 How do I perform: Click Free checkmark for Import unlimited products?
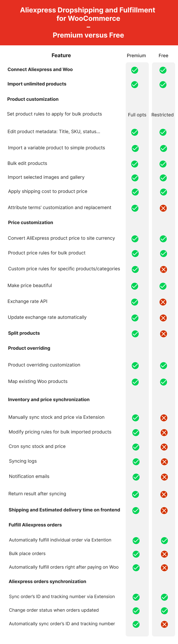[x=163, y=85]
